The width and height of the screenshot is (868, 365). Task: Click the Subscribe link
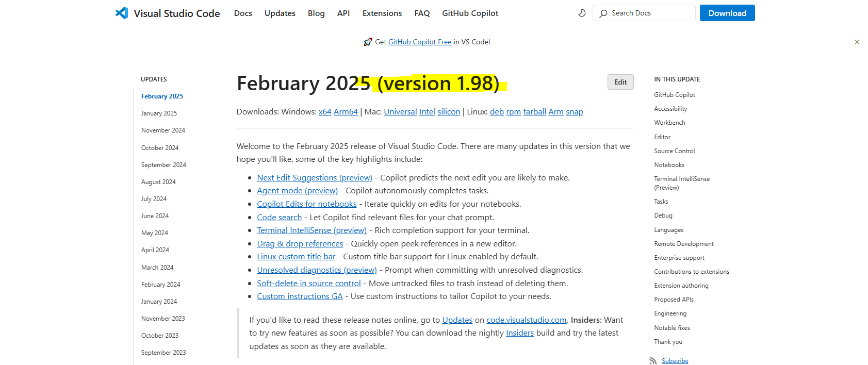coord(675,361)
